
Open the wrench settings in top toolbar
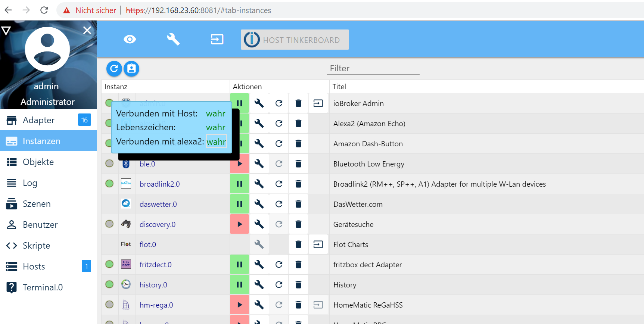coord(173,39)
